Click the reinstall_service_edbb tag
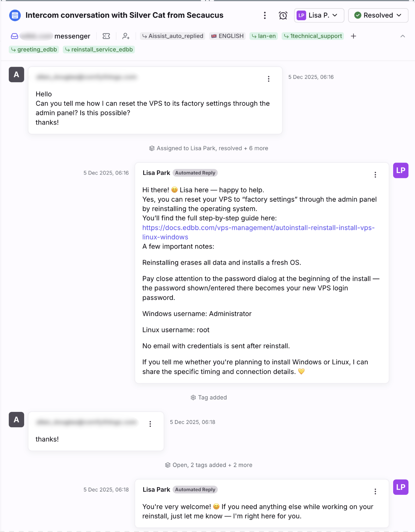This screenshot has width=415, height=532. [x=99, y=50]
